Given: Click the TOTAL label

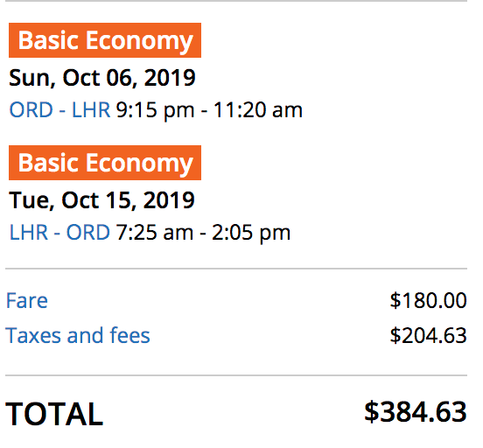Looking at the screenshot, I should pyautogui.click(x=54, y=414).
